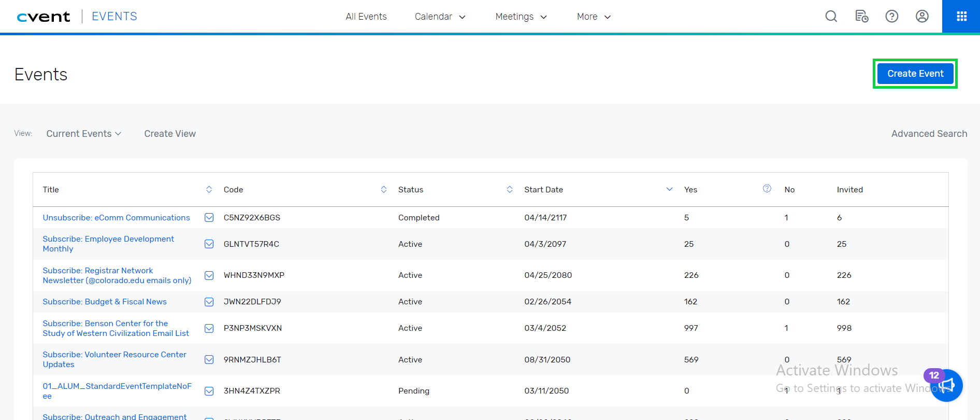Open the user profile account icon
Viewport: 980px width, 420px height.
(x=922, y=17)
